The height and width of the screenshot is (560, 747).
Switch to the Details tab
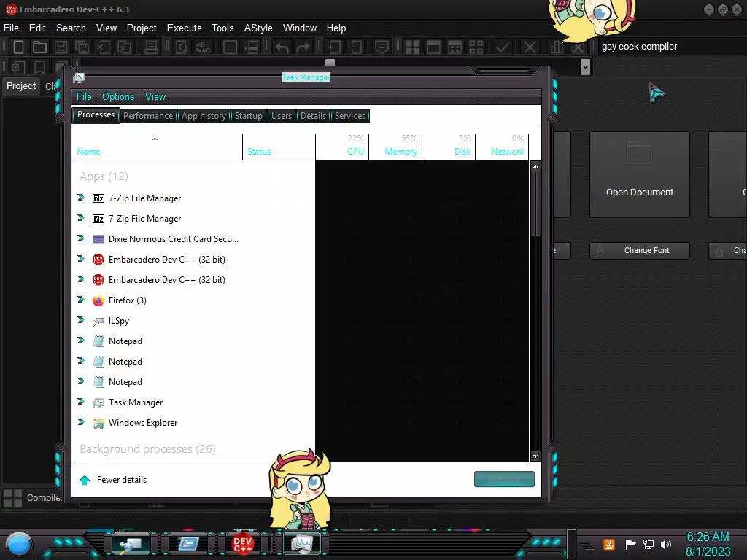point(313,116)
